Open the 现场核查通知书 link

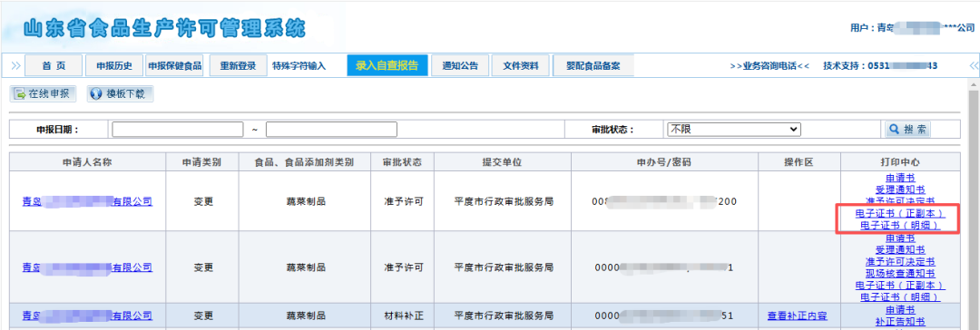pos(900,273)
